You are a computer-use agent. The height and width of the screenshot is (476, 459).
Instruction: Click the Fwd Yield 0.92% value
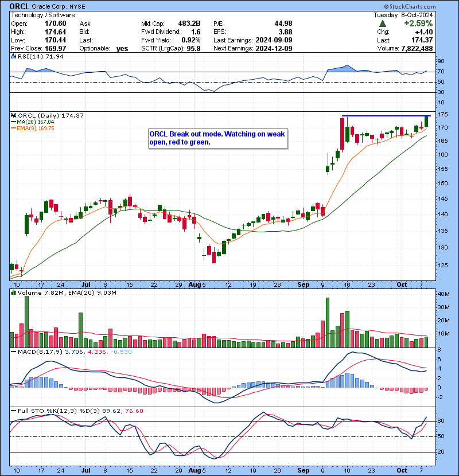(190, 40)
